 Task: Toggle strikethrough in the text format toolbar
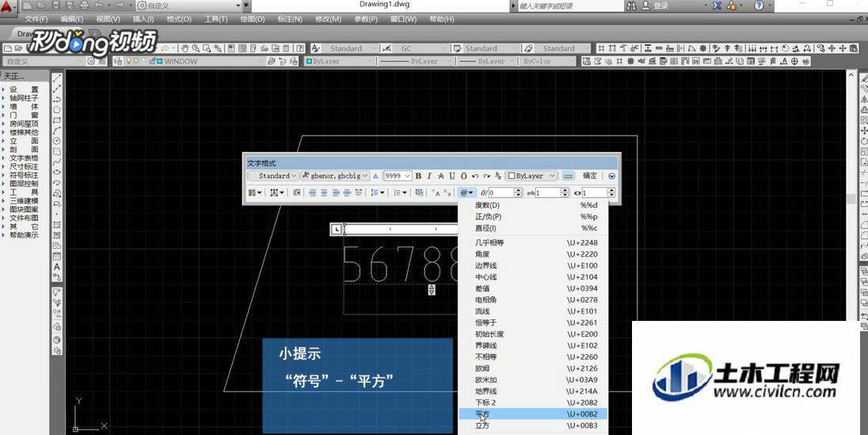(x=440, y=176)
